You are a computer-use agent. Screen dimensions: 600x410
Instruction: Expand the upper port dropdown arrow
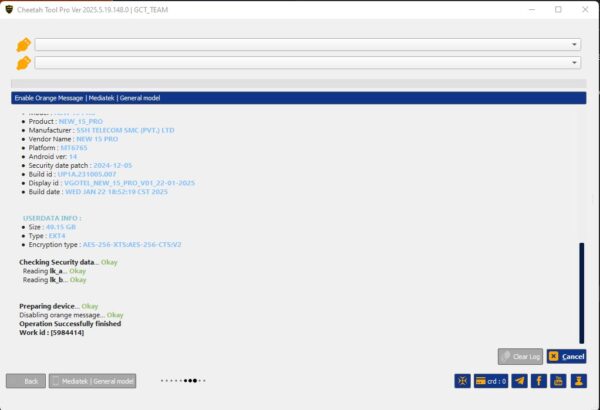point(574,44)
